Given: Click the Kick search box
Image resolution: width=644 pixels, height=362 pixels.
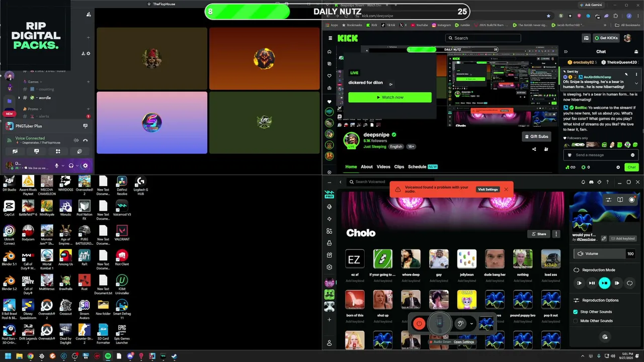Looking at the screenshot, I should (x=483, y=38).
